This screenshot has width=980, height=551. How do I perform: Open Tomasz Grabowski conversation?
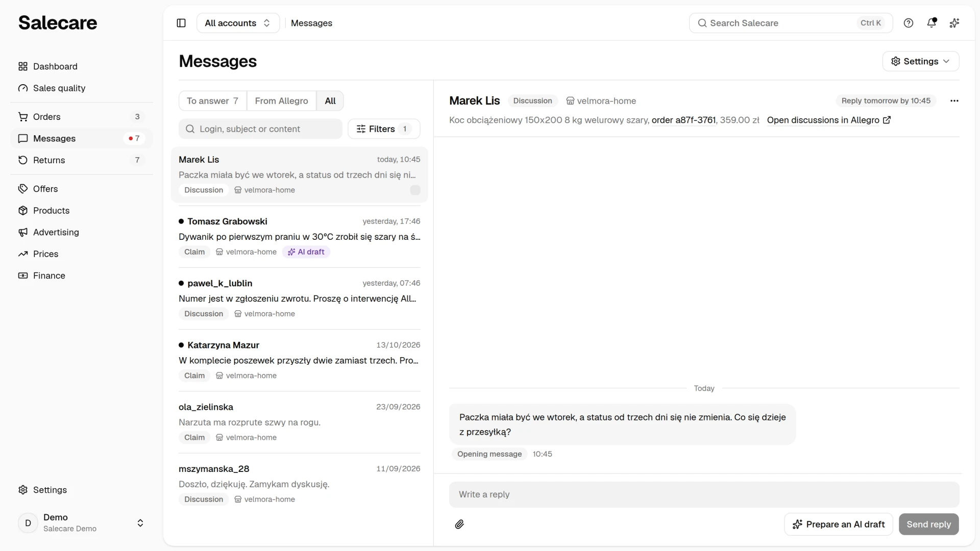click(300, 237)
